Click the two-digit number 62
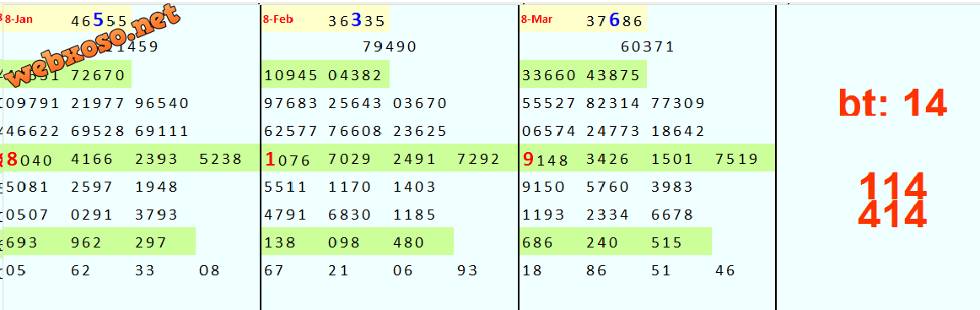980x310 pixels. pyautogui.click(x=81, y=270)
